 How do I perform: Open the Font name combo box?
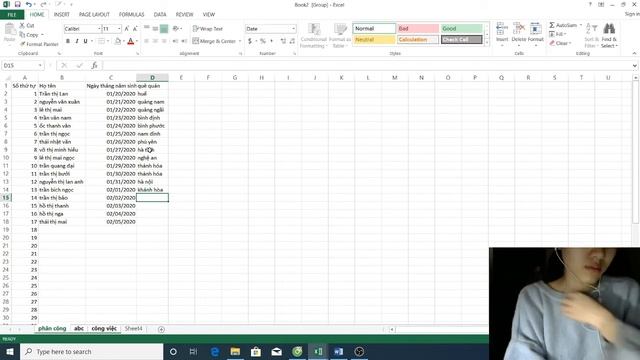pos(82,29)
